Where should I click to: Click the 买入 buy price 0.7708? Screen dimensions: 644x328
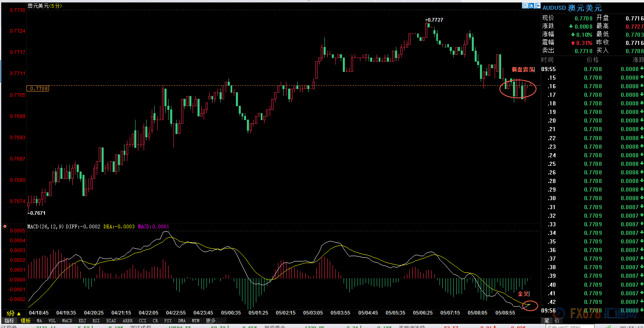coord(635,51)
